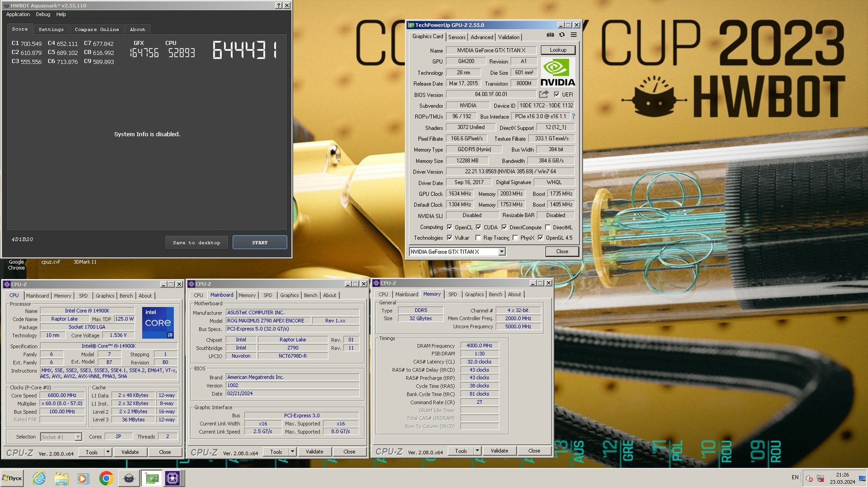The image size is (868, 488).
Task: Click the HWBOT Aquamark title bar icon
Action: (6, 5)
